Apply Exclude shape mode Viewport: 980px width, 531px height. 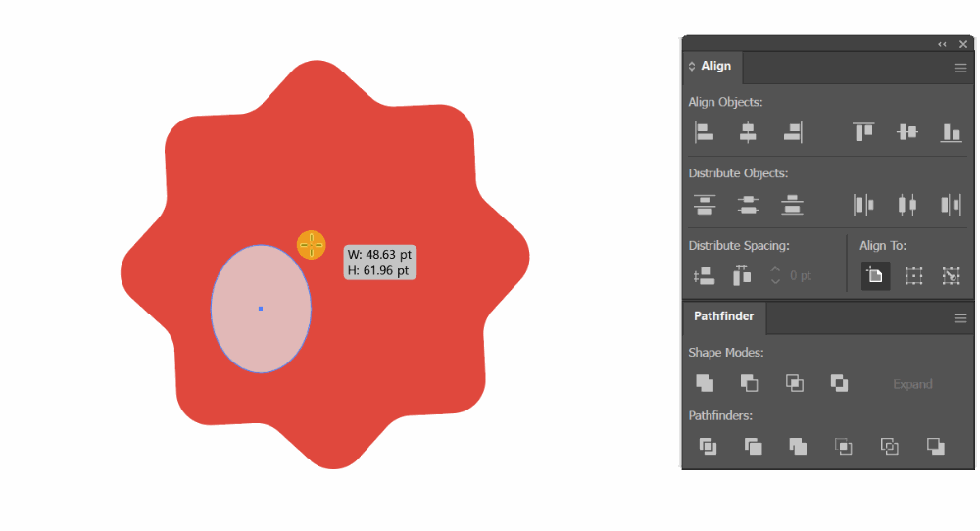pos(840,383)
